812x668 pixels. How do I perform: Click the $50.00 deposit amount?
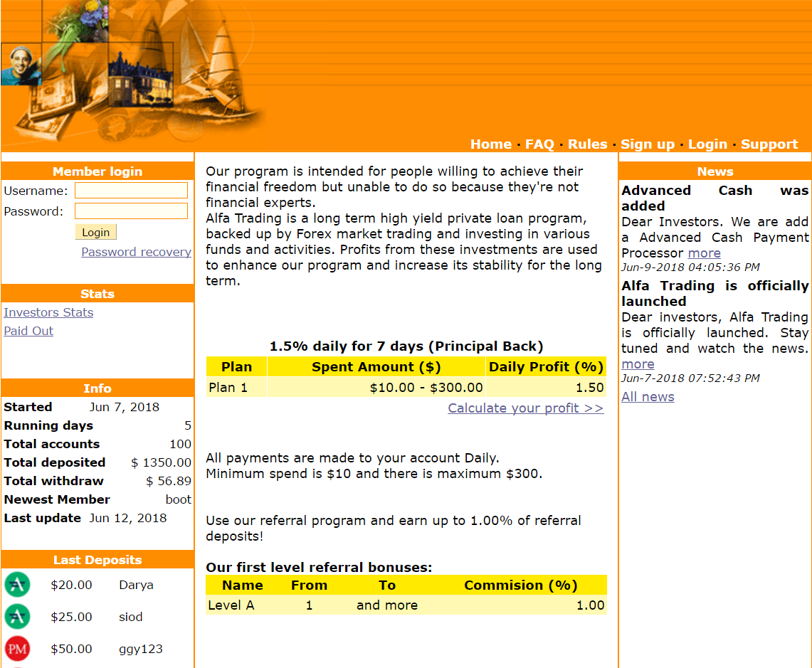click(x=71, y=649)
